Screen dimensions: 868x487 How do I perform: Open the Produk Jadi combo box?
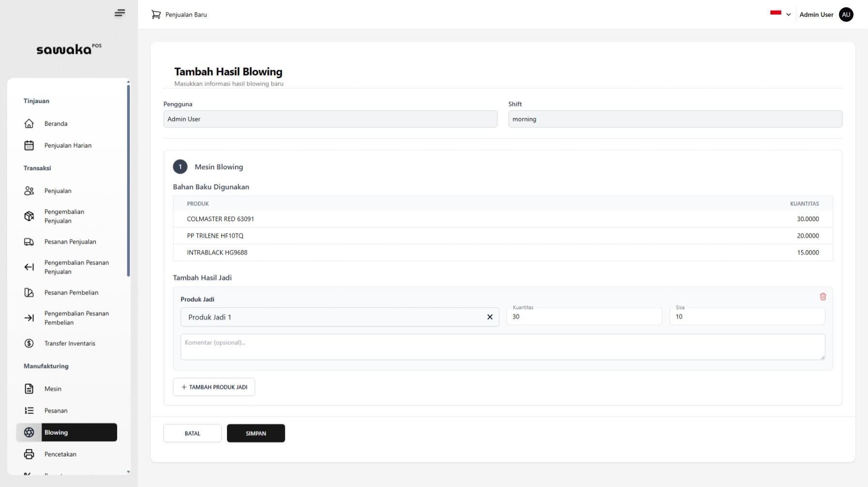tap(334, 317)
